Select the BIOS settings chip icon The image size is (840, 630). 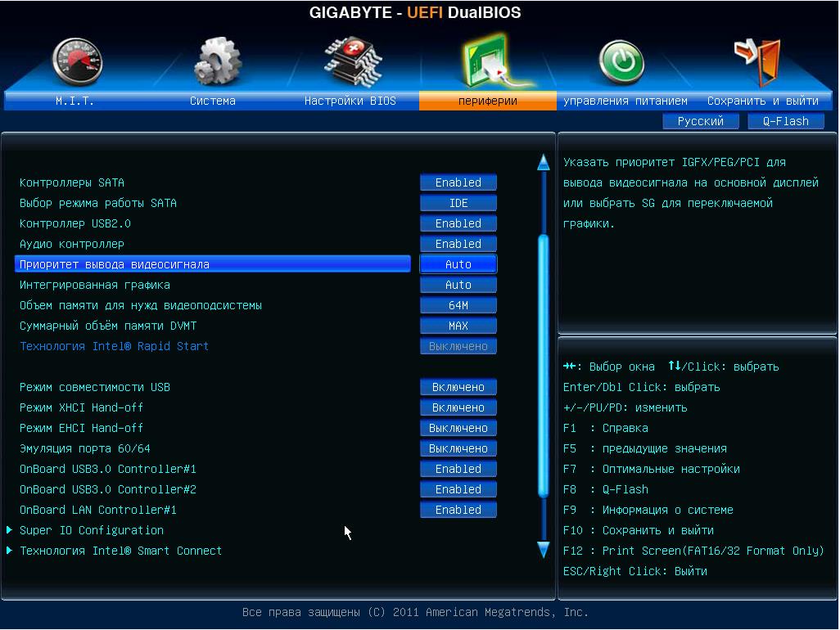click(353, 61)
